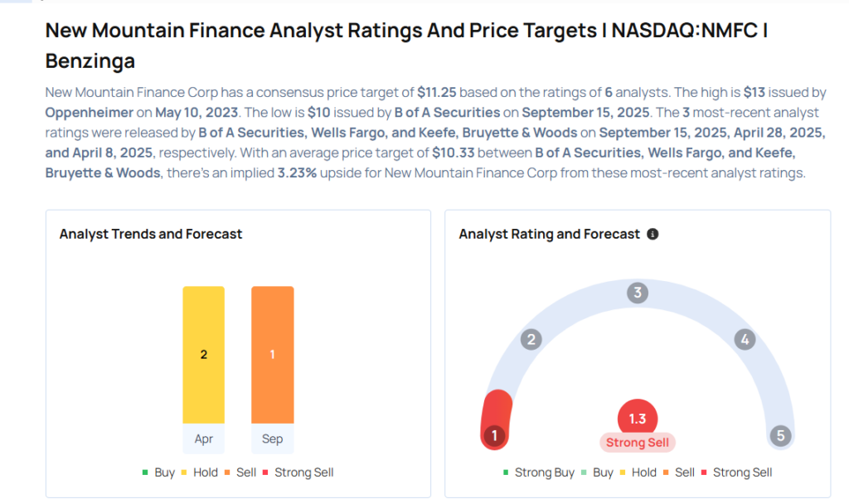Toggle Strong Sell legend in trends chart
Viewport: 849px width, 504px height.
pos(297,472)
